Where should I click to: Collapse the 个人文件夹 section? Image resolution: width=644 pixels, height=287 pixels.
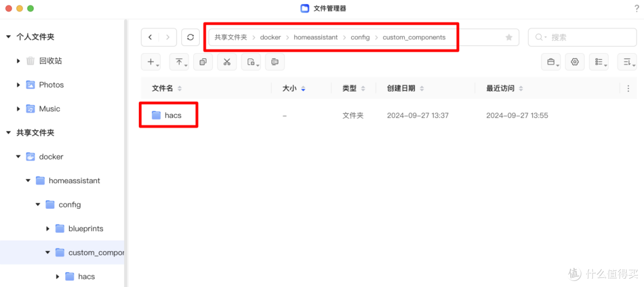tap(8, 37)
